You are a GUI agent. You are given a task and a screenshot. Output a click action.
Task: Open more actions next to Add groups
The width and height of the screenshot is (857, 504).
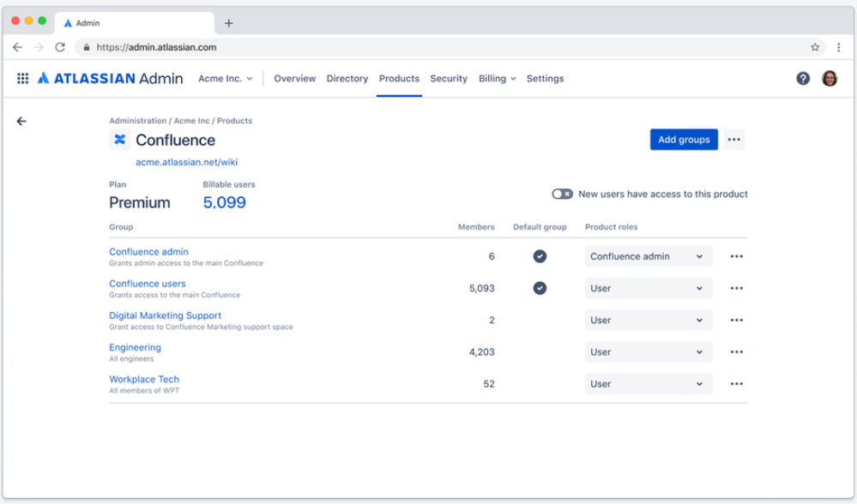734,140
